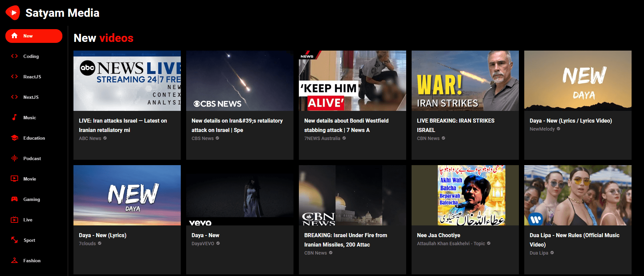
Task: Go to the NextJS category
Action: [31, 97]
